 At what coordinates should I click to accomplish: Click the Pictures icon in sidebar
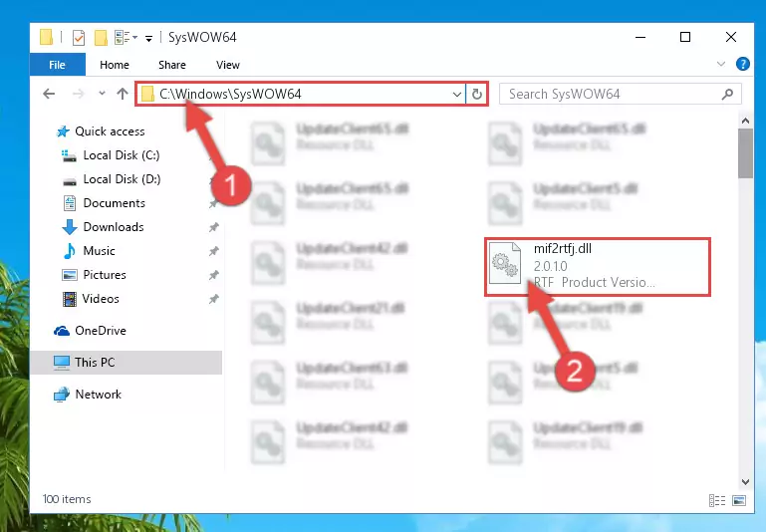[x=70, y=275]
